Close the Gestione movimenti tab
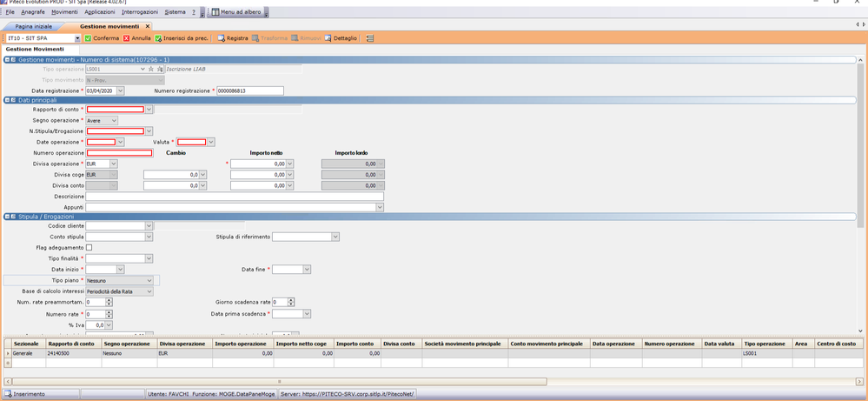The height and width of the screenshot is (401, 868). point(147,26)
